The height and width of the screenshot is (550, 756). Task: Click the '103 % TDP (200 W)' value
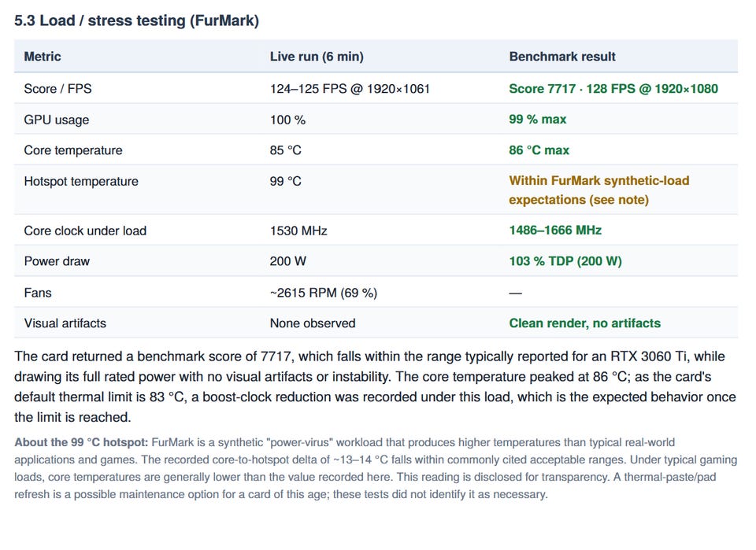pyautogui.click(x=565, y=261)
